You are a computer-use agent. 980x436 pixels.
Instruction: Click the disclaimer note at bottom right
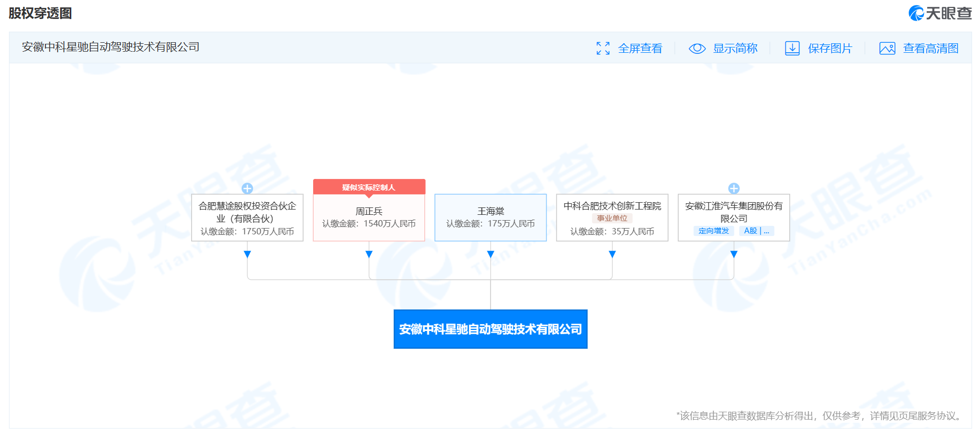[x=820, y=416]
